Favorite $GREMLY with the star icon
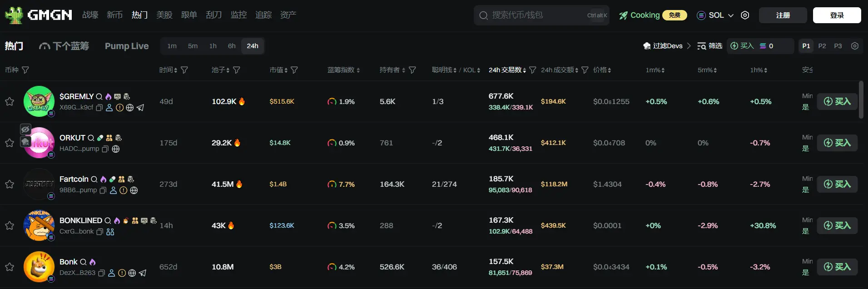This screenshot has width=868, height=289. 10,101
